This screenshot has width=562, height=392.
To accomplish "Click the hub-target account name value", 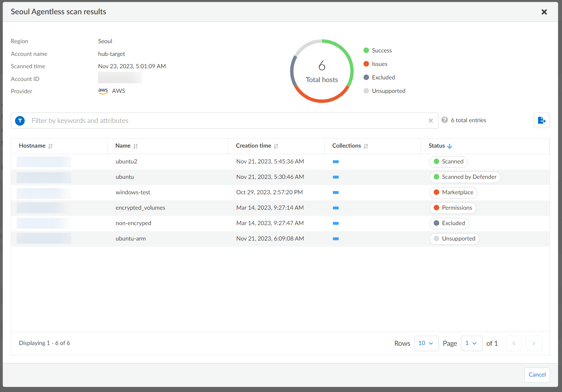I will (111, 54).
